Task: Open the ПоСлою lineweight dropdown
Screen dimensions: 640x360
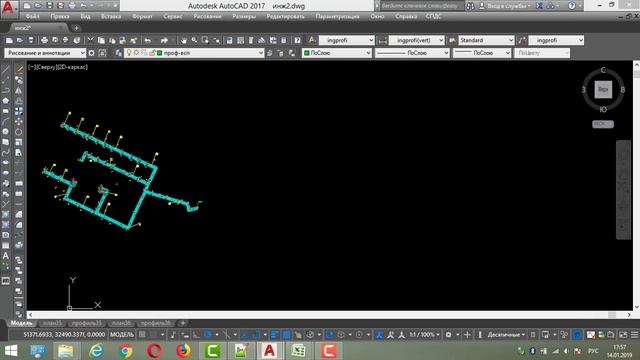Action: 482,53
